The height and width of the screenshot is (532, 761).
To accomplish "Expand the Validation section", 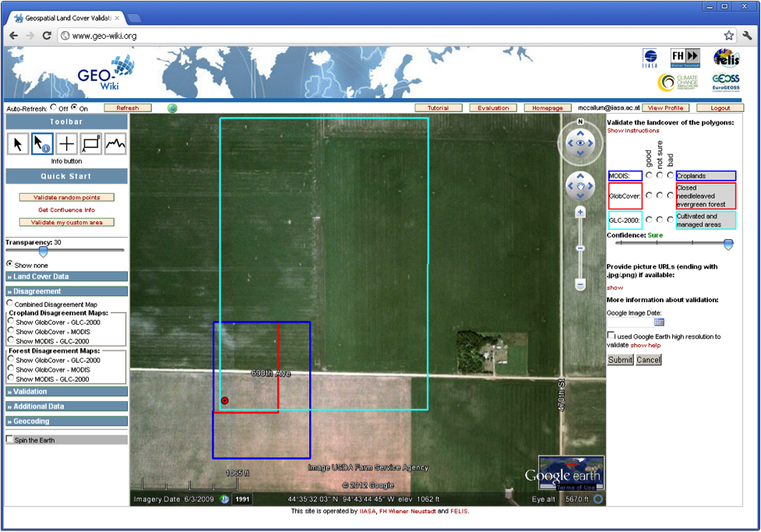I will coord(66,391).
